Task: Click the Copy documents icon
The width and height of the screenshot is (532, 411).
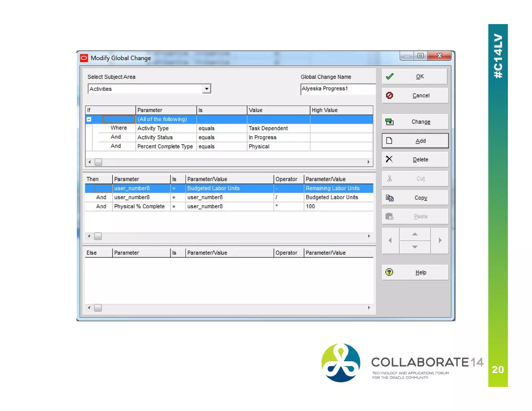Action: [389, 198]
